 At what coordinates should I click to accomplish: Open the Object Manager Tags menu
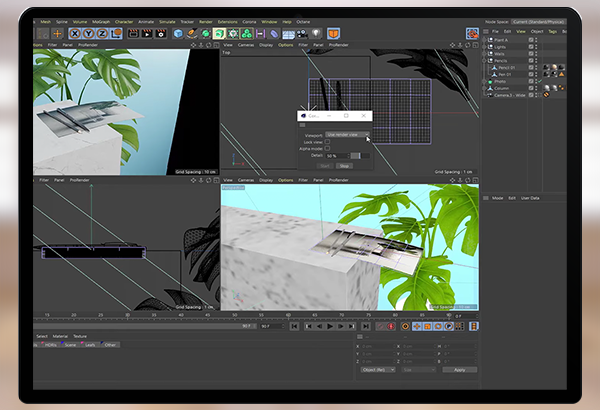coord(553,31)
